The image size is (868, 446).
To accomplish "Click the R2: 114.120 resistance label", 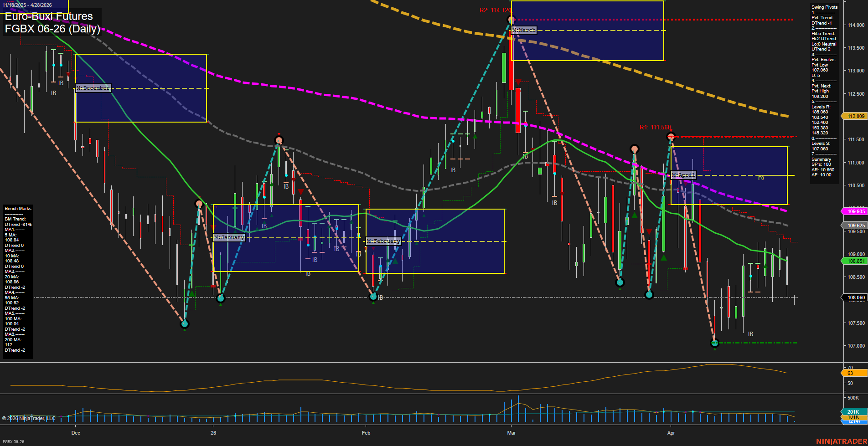I will [495, 10].
